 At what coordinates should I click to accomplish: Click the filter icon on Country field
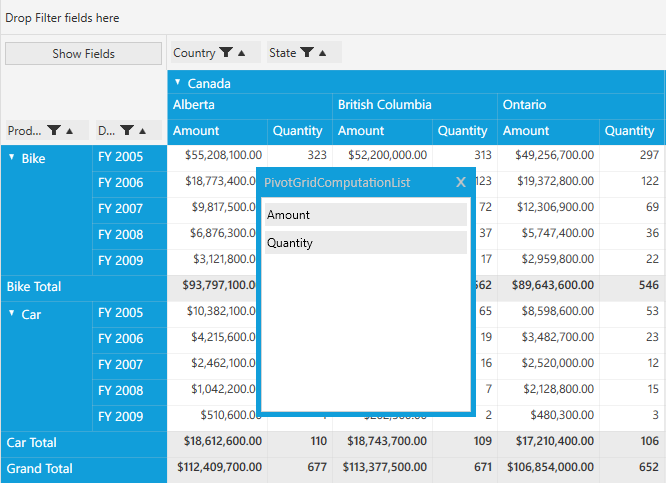227,53
